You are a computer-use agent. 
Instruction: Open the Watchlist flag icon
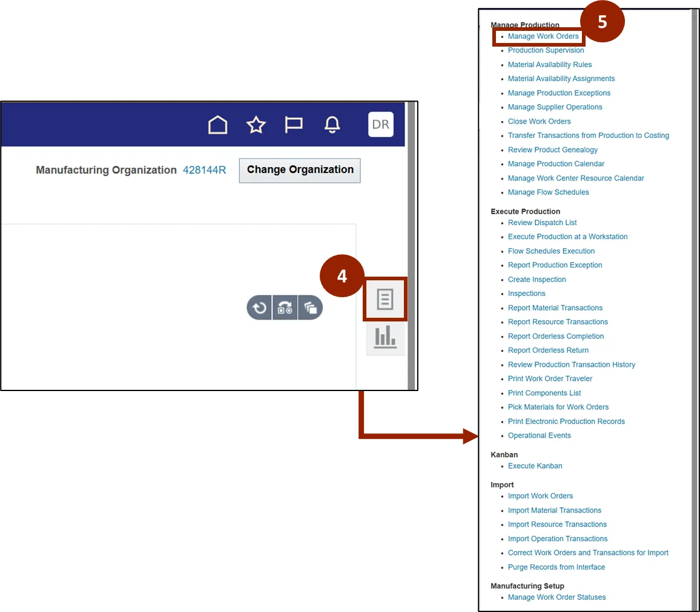coord(294,125)
